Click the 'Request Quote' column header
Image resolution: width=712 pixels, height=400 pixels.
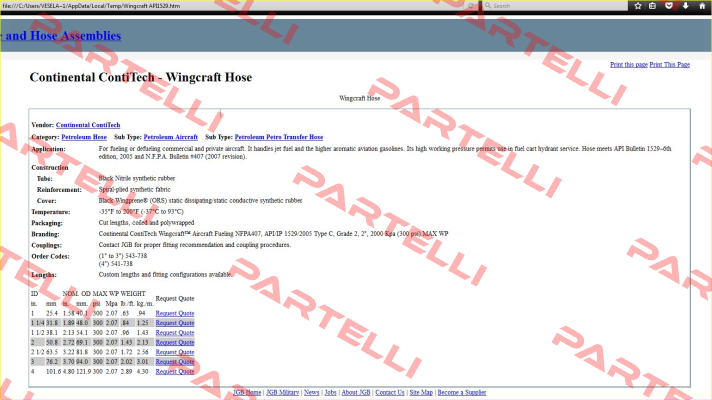[x=175, y=298]
